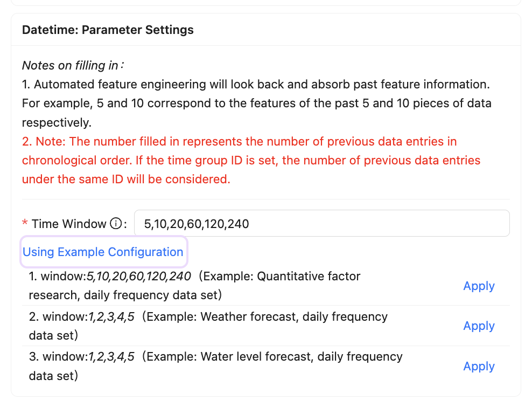Click the info icon beside Time Window
This screenshot has width=532, height=400.
(115, 224)
